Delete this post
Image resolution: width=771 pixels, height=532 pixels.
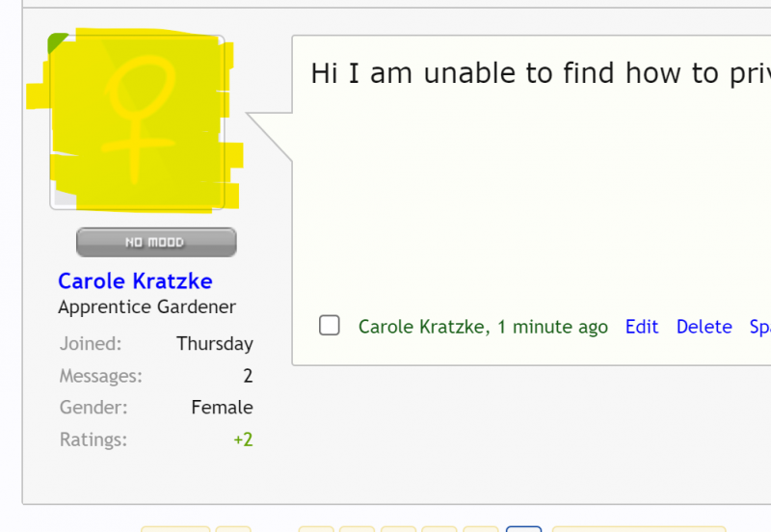704,327
